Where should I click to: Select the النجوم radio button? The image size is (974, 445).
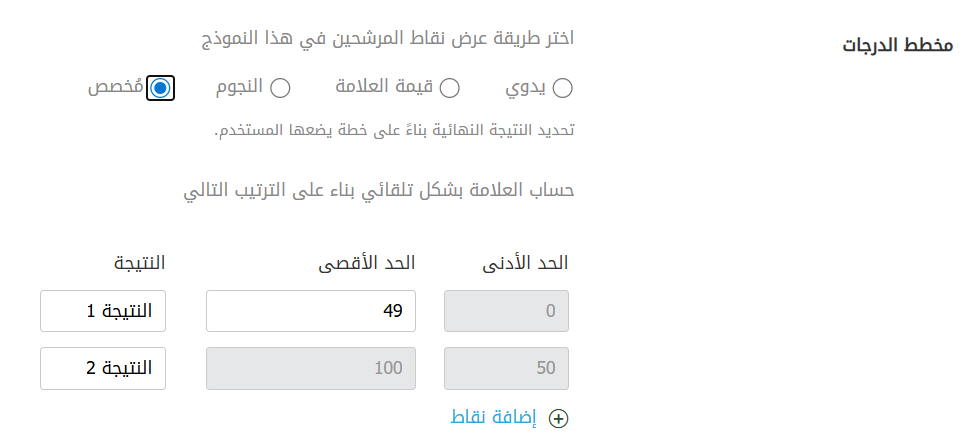(281, 88)
